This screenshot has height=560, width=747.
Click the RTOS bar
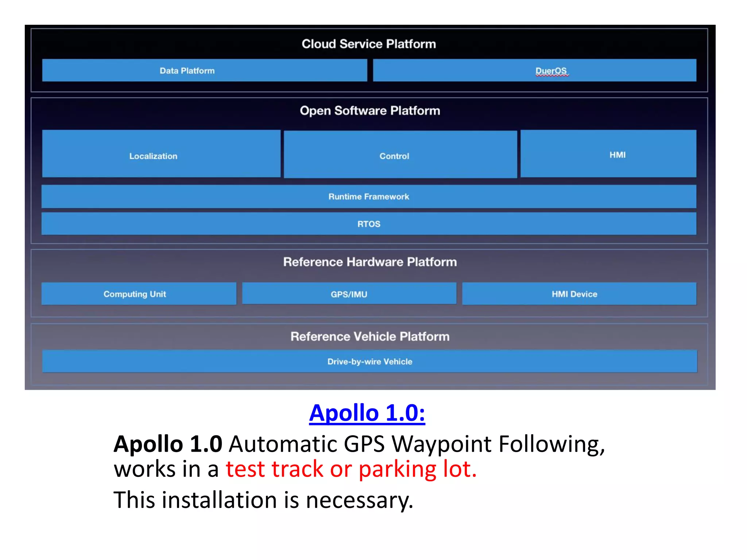click(369, 224)
